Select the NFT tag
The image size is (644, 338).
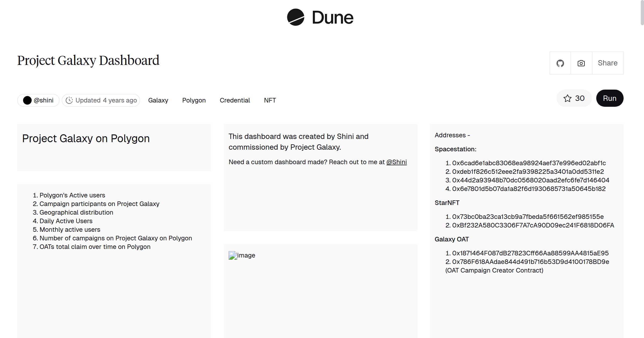[x=270, y=100]
